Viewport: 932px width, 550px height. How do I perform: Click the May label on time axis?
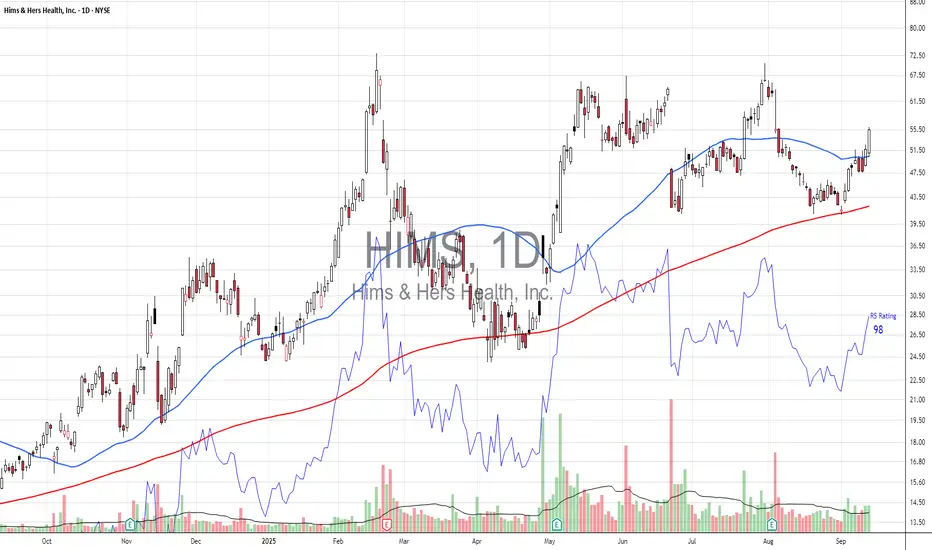tap(549, 541)
